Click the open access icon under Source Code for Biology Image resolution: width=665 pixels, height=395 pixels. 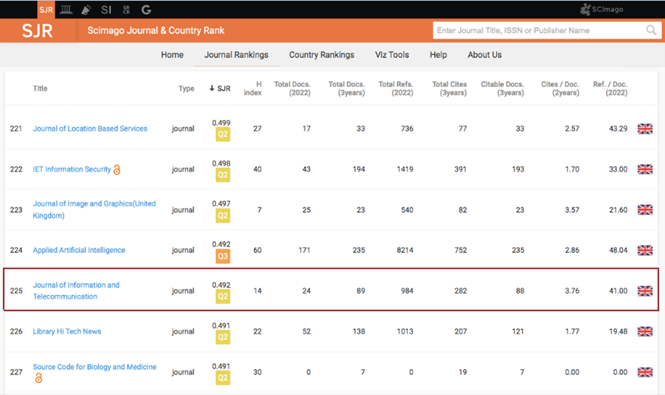point(39,378)
